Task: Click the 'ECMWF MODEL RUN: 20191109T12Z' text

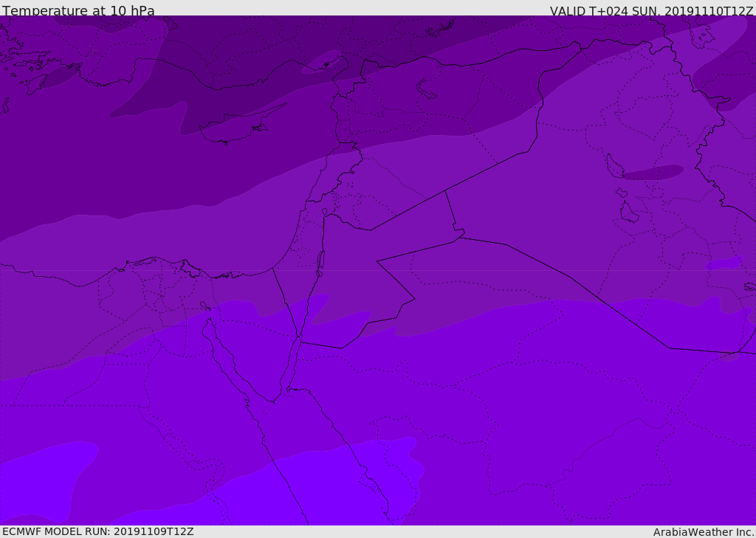Action: (98, 531)
